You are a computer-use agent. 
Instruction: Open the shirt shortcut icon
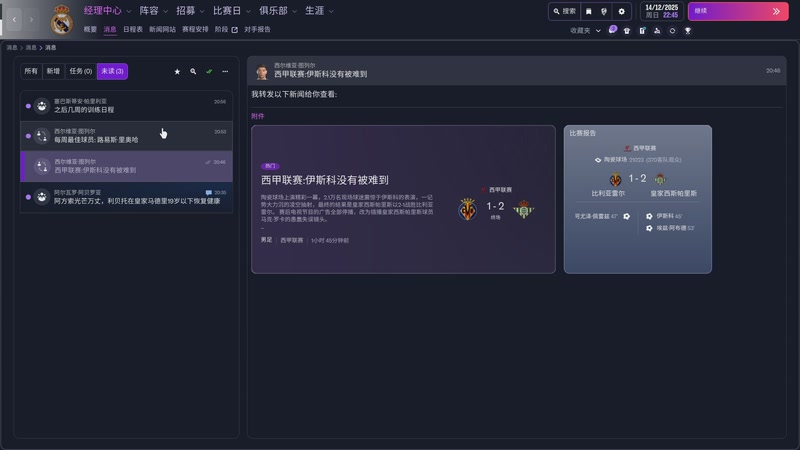[627, 31]
